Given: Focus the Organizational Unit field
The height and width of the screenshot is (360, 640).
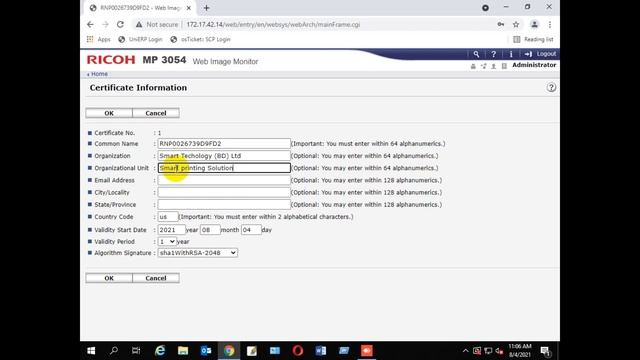Looking at the screenshot, I should pyautogui.click(x=224, y=168).
